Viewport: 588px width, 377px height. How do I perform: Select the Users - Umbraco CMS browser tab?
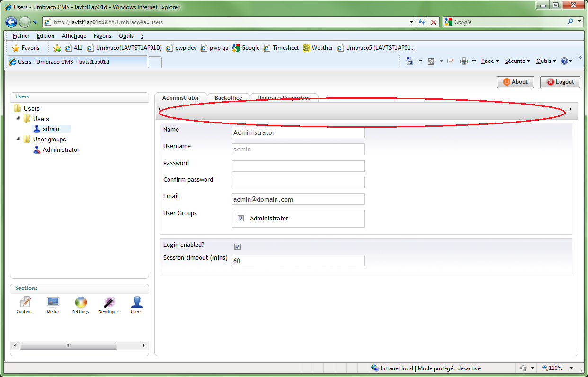[77, 61]
